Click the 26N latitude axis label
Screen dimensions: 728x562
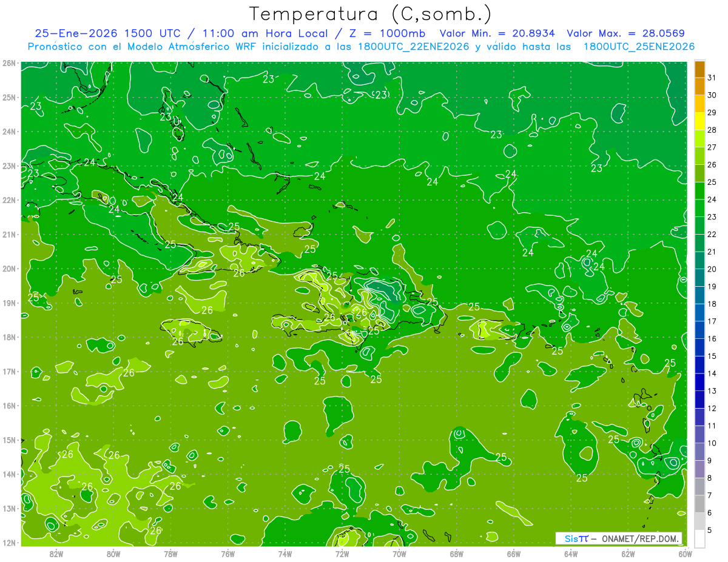pos(8,63)
